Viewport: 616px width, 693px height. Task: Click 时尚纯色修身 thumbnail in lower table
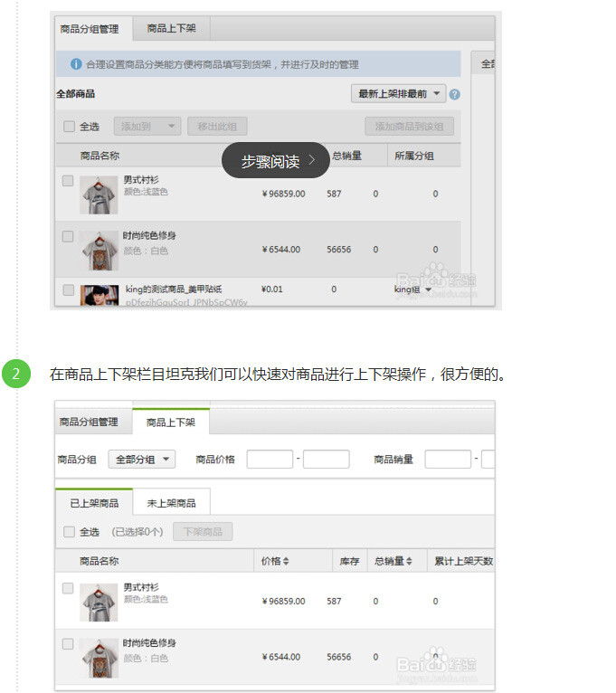[99, 658]
